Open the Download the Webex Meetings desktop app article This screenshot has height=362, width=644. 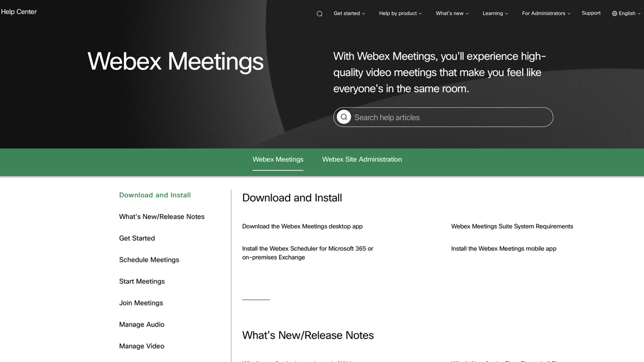(x=302, y=226)
